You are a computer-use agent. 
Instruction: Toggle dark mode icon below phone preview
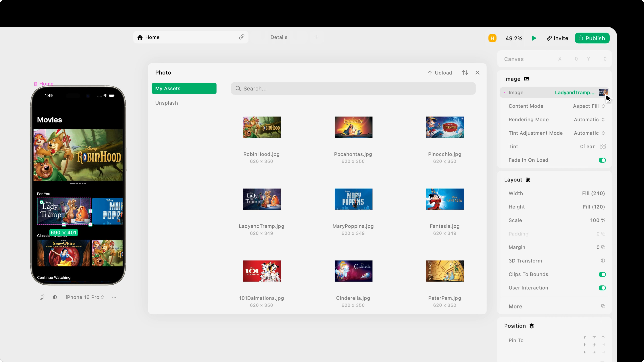pos(55,297)
